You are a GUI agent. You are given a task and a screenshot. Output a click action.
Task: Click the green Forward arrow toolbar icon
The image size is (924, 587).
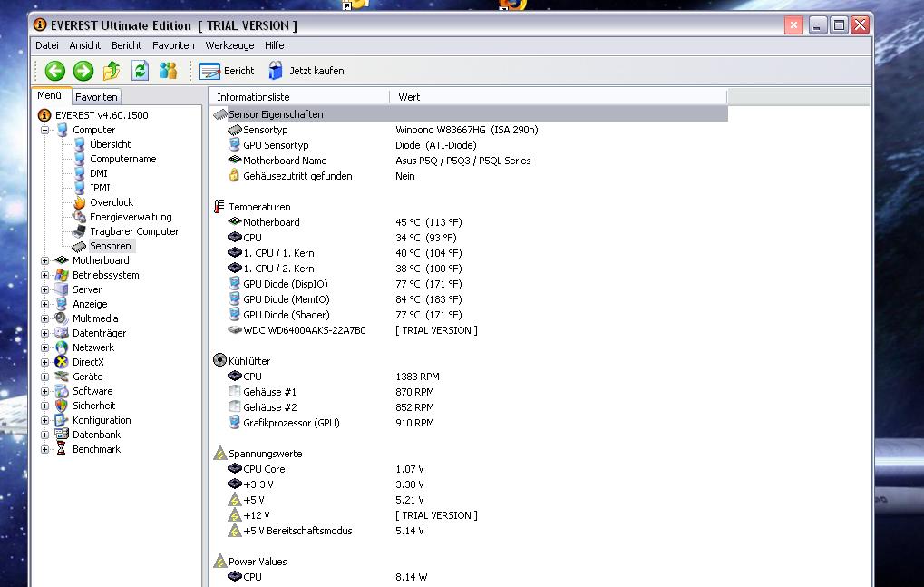pyautogui.click(x=83, y=71)
